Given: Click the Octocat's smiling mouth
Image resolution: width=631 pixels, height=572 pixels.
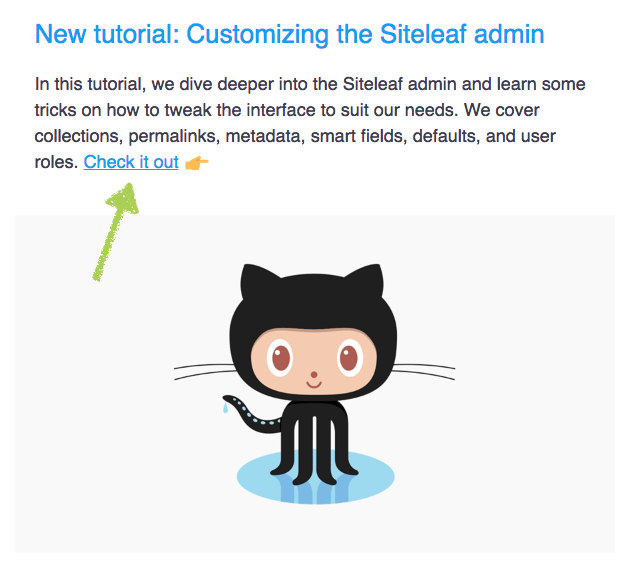Looking at the screenshot, I should tap(314, 384).
